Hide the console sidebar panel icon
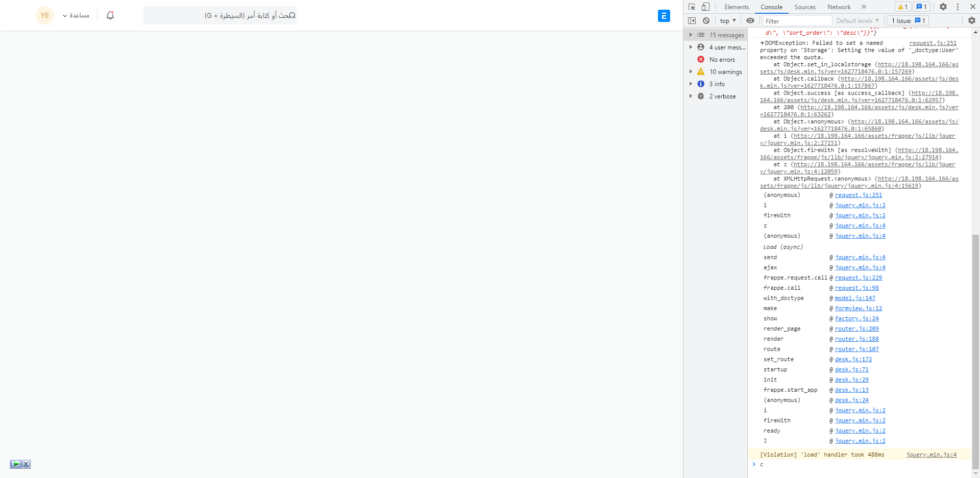 pos(692,20)
